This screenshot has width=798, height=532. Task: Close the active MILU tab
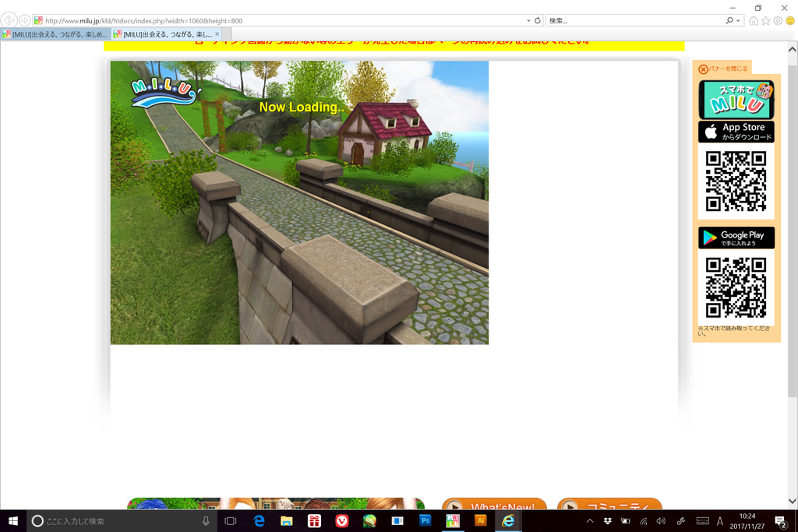click(217, 34)
